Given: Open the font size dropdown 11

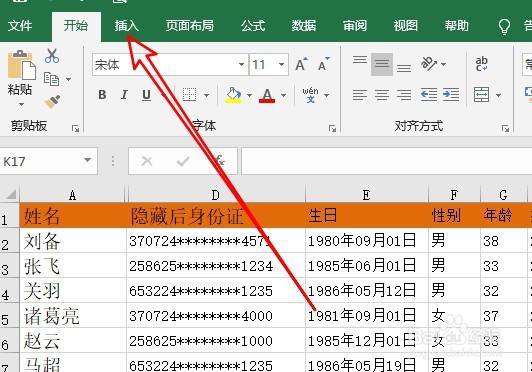Looking at the screenshot, I should [x=281, y=64].
